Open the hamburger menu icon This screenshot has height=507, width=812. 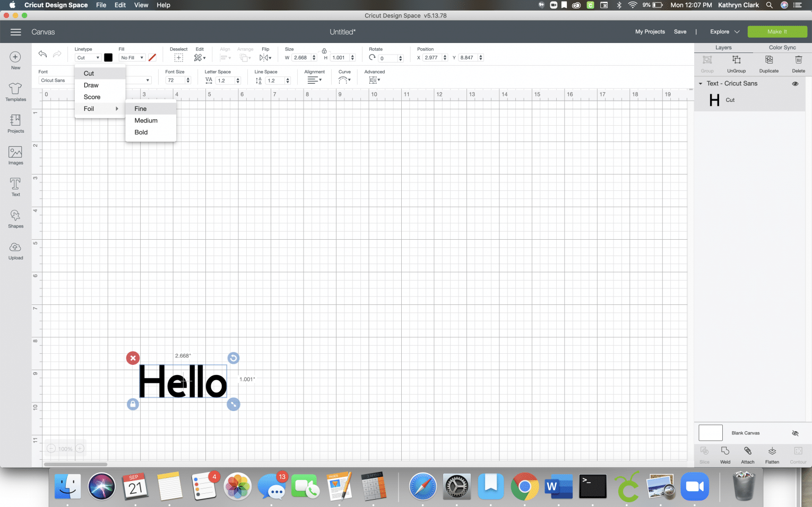(16, 32)
